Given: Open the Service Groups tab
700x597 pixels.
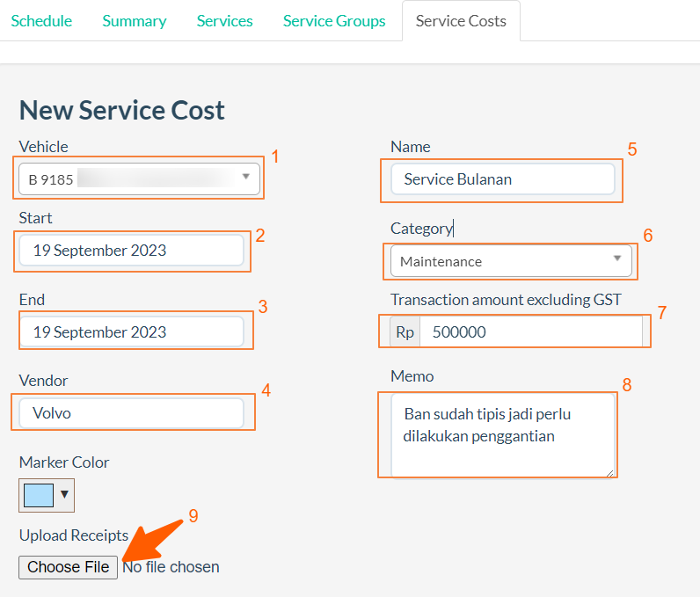Looking at the screenshot, I should pyautogui.click(x=334, y=21).
